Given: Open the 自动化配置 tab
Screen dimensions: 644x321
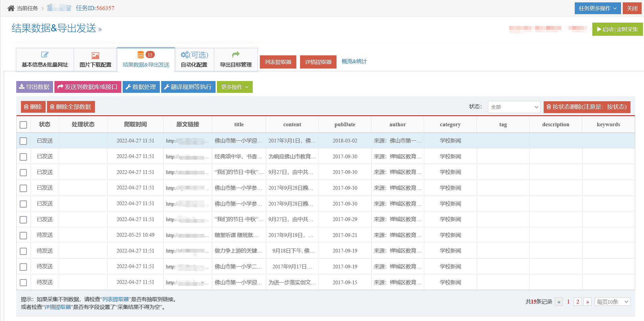Looking at the screenshot, I should click(x=194, y=60).
